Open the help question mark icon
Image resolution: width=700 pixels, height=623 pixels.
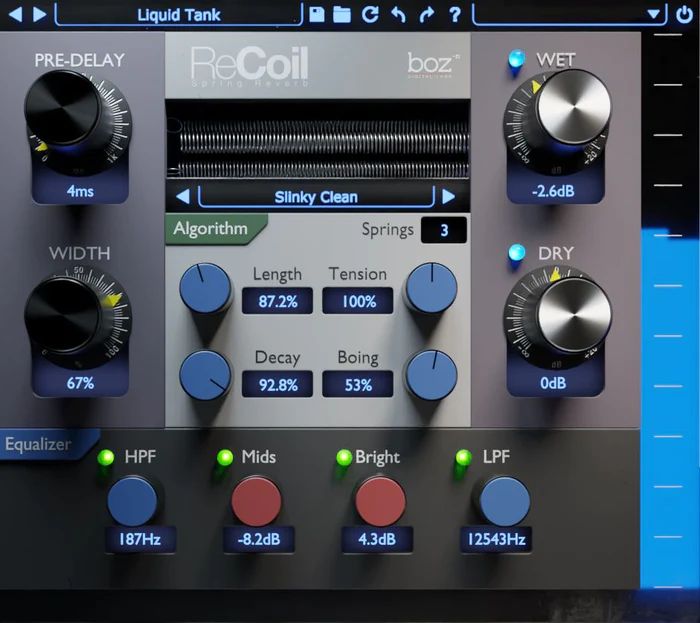coord(455,14)
